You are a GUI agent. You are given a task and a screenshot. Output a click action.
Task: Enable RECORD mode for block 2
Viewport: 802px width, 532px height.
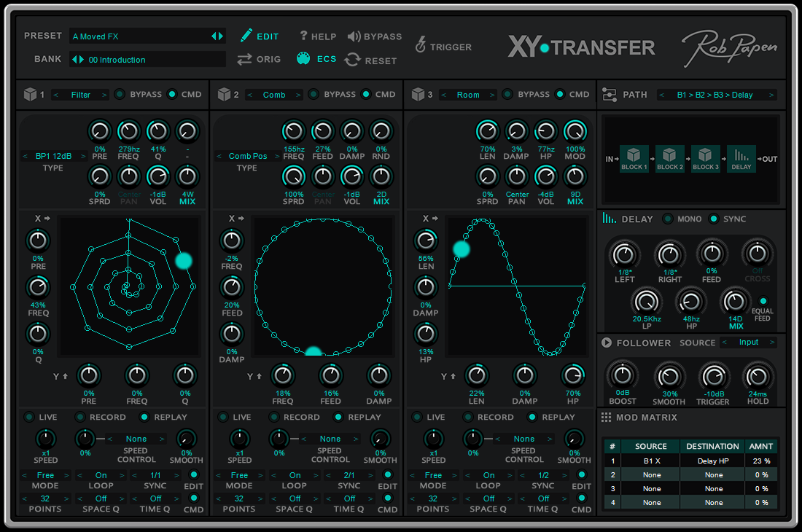(x=274, y=417)
